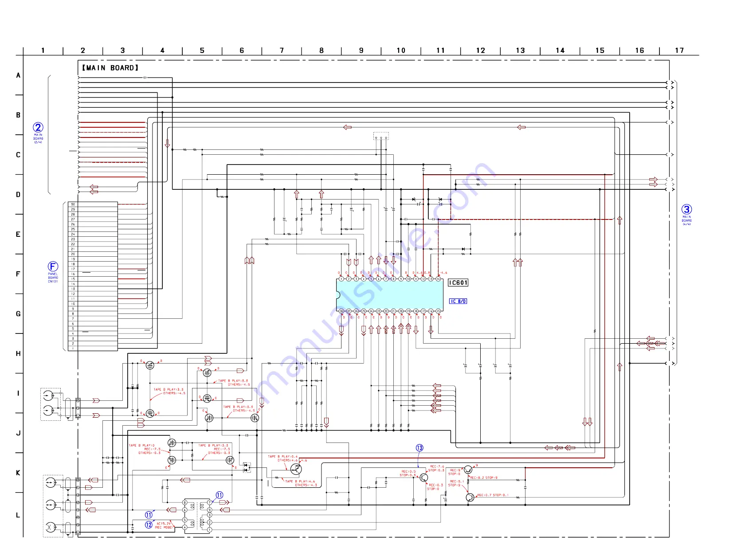Image resolution: width=745 pixels, height=560 pixels.
Task: Click the IC601 designator label
Action: (x=458, y=283)
